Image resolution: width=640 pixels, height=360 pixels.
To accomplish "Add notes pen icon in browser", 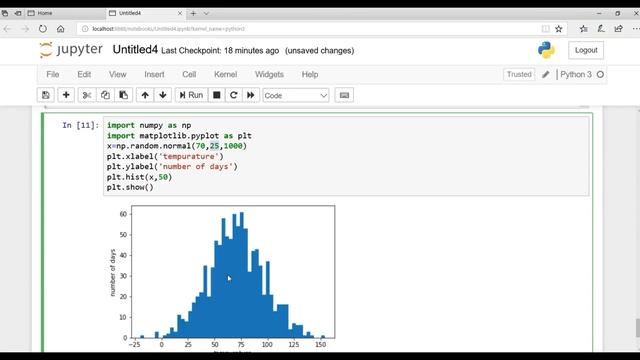I will tap(601, 29).
